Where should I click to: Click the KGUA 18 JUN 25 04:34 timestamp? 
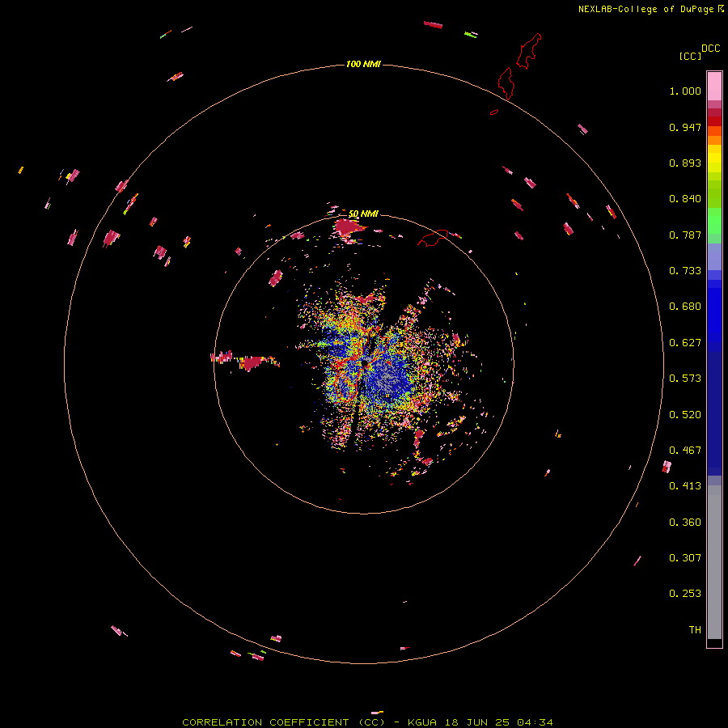[x=480, y=722]
